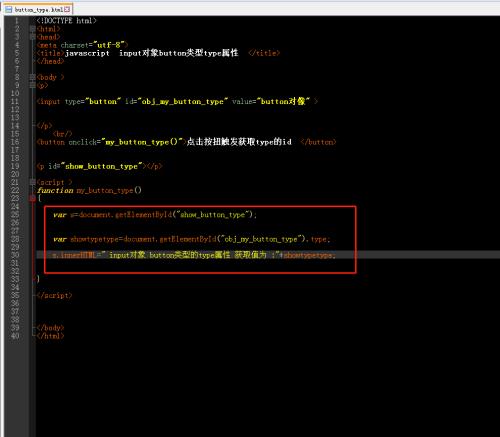Screen dimensions: 500x437
Task: Click the <br/> tag
Action: 62,134
